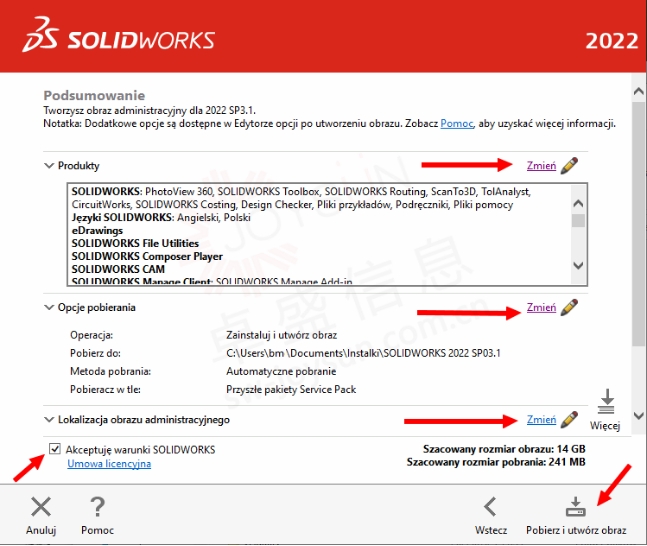Click Języki SOLIDWORKS: Angielski, Polski line

click(161, 218)
